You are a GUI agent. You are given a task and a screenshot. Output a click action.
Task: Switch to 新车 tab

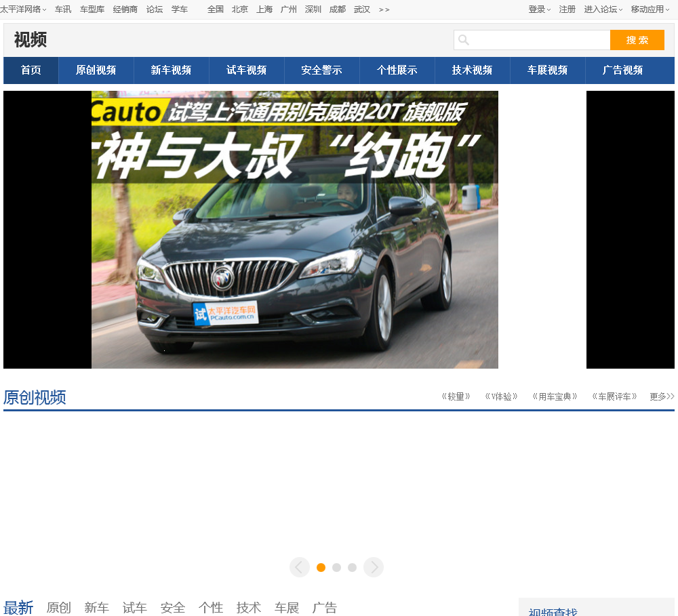(96, 607)
